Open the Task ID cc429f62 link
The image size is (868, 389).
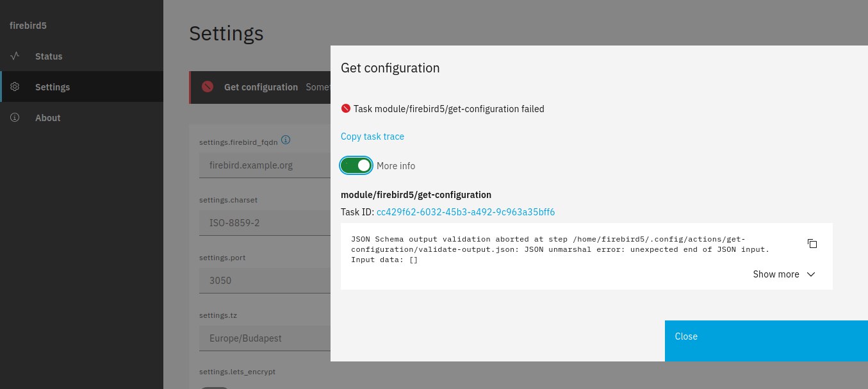(465, 212)
